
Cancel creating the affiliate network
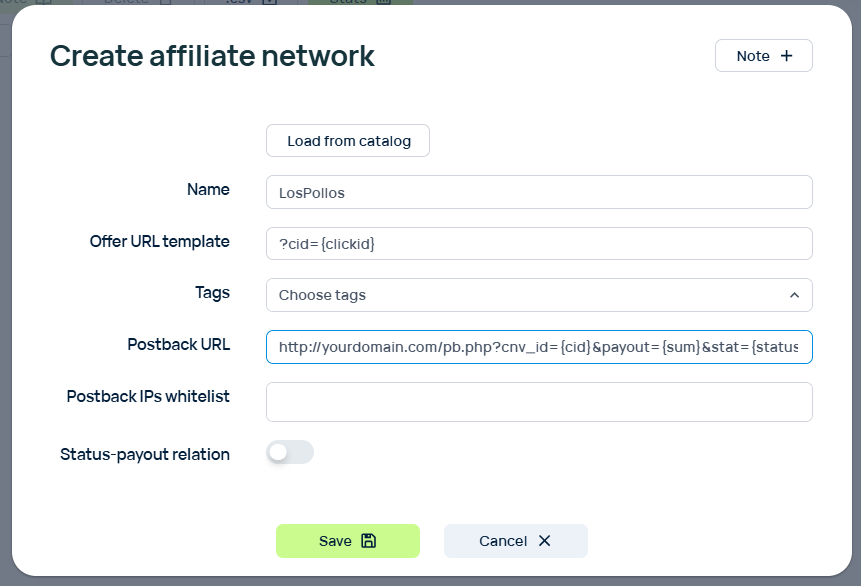coord(503,541)
